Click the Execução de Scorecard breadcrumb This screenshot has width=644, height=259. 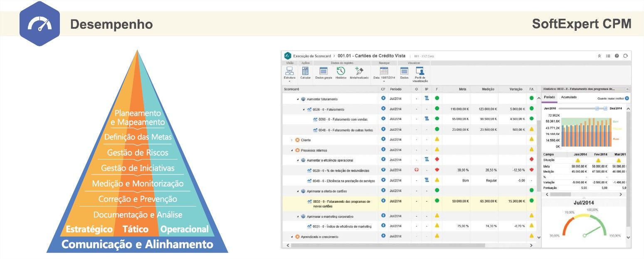312,56
